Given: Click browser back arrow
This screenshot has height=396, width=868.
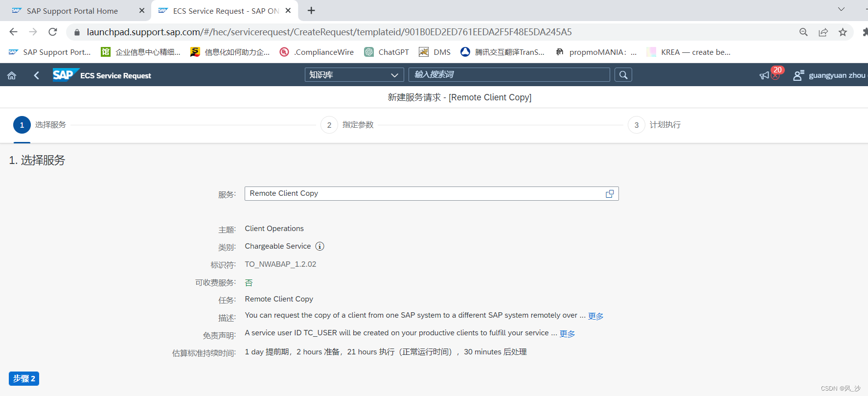Looking at the screenshot, I should (13, 32).
